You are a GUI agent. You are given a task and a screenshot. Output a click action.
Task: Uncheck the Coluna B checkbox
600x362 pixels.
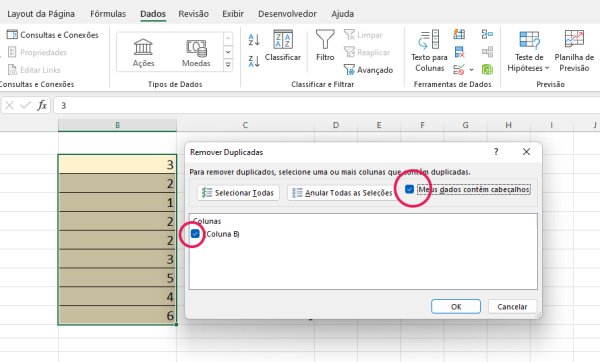(195, 234)
